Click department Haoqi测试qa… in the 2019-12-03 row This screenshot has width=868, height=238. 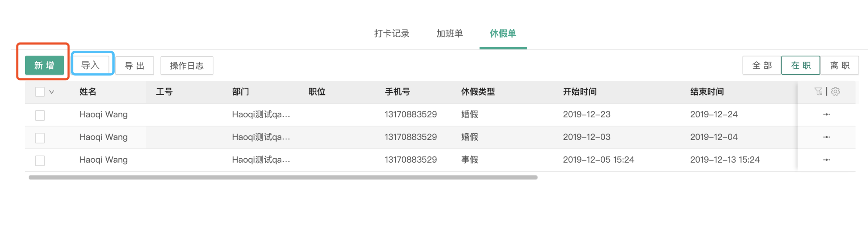coord(261,137)
